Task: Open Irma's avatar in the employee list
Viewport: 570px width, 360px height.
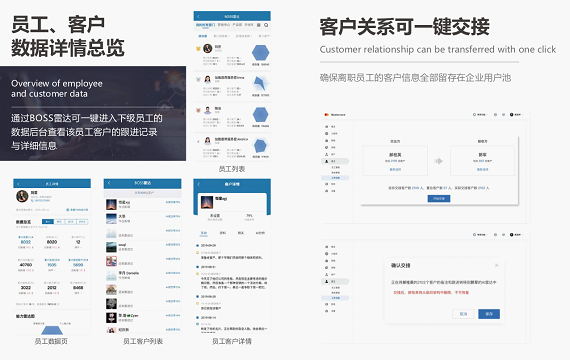Action: tap(208, 79)
